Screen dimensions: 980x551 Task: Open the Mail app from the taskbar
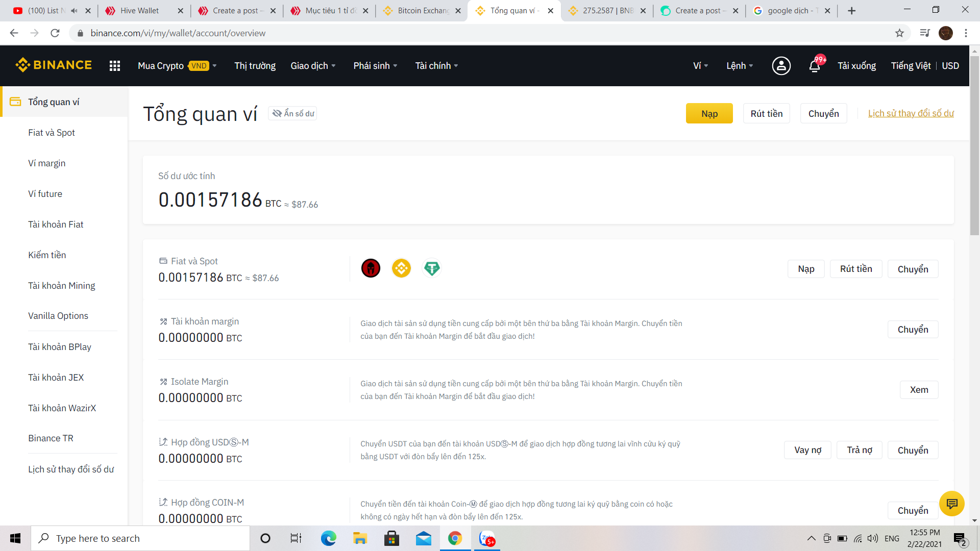423,538
